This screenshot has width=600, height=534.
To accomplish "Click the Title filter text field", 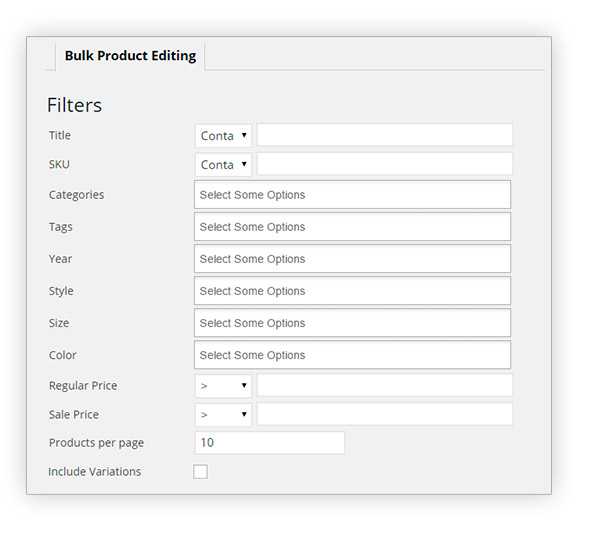I will click(385, 135).
